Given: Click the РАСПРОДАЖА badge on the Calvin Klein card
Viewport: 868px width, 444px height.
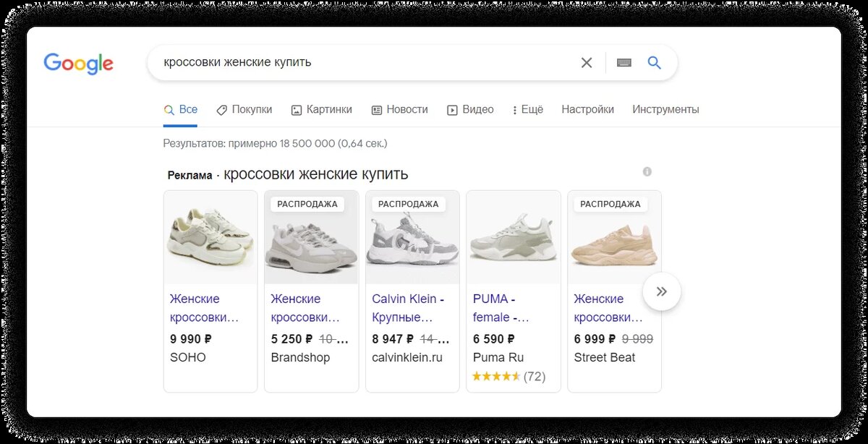Looking at the screenshot, I should tap(409, 204).
